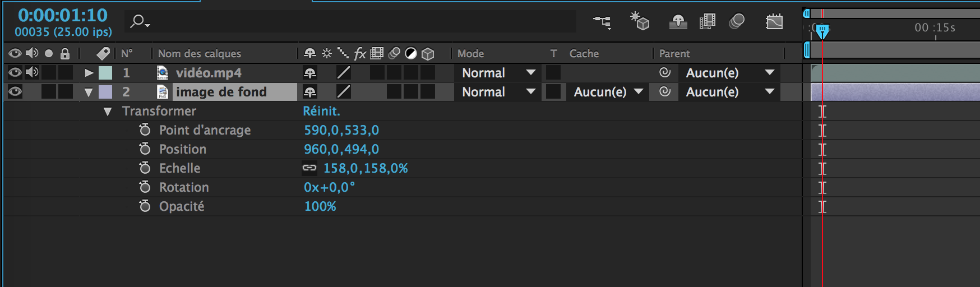Toggle the Echelle constrain proportions link

tap(309, 168)
